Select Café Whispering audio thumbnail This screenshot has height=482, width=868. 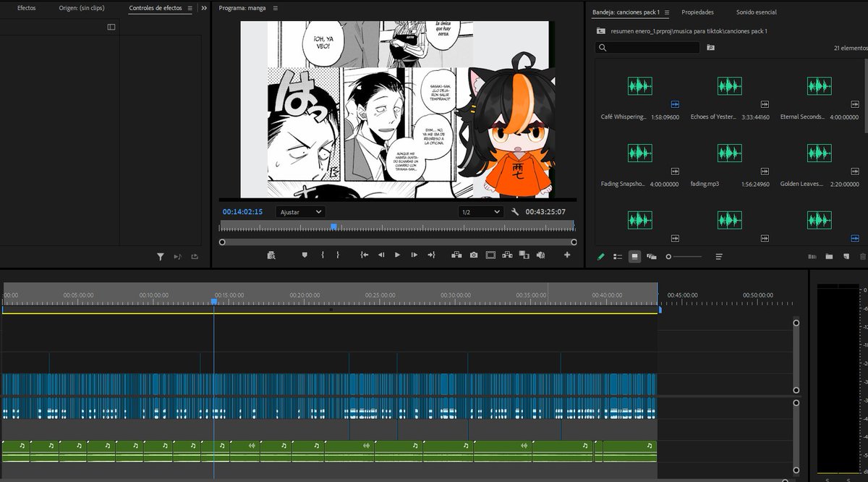click(639, 86)
